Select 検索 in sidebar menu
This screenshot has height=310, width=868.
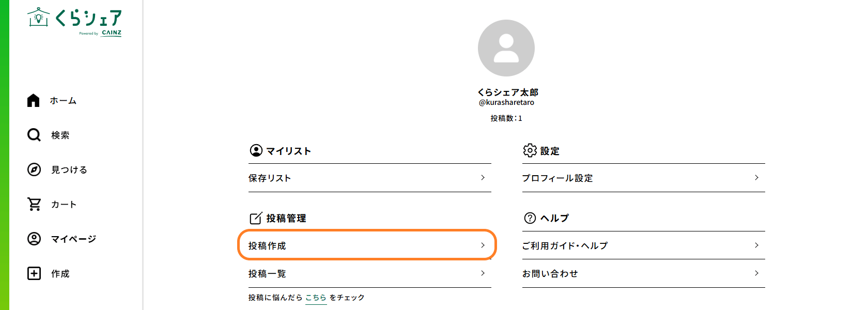[x=60, y=135]
